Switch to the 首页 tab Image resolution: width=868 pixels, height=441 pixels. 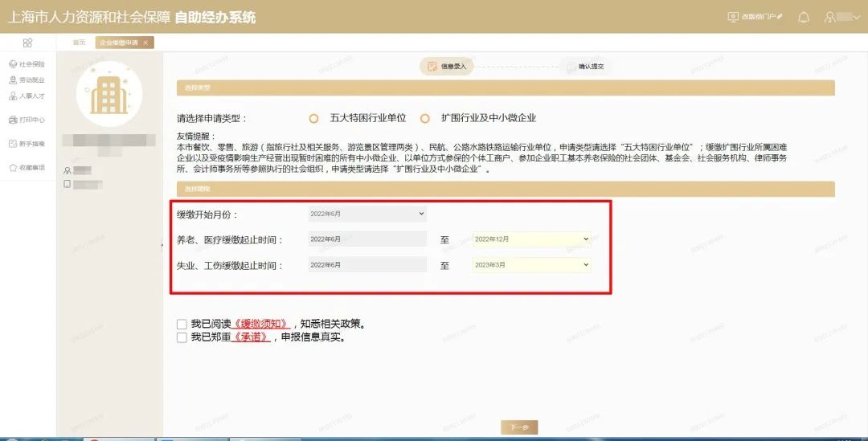click(x=79, y=43)
